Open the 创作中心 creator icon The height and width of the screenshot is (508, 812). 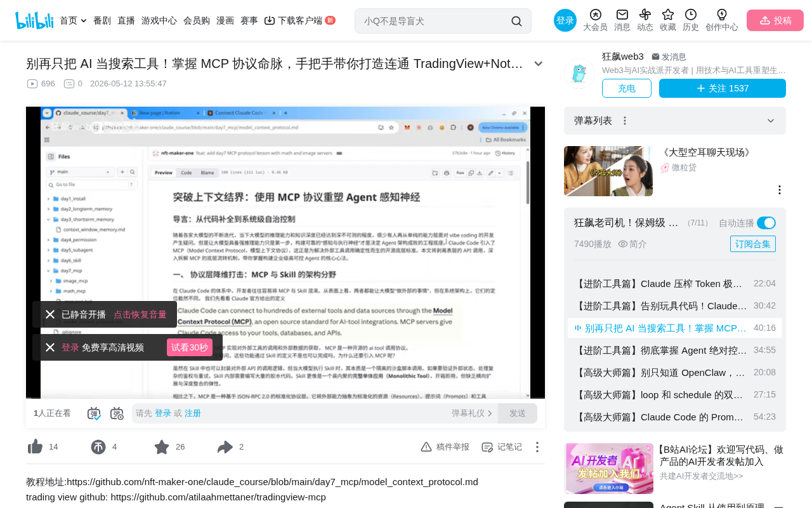click(722, 20)
